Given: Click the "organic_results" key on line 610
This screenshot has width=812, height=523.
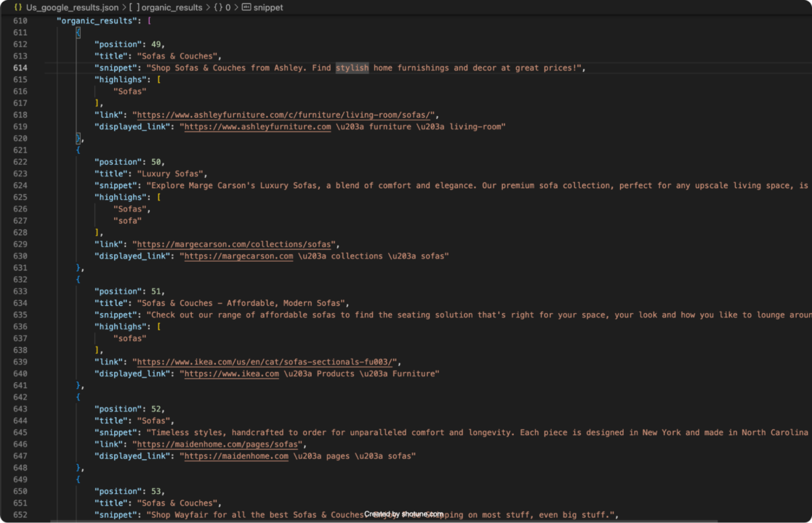Looking at the screenshot, I should (x=97, y=20).
